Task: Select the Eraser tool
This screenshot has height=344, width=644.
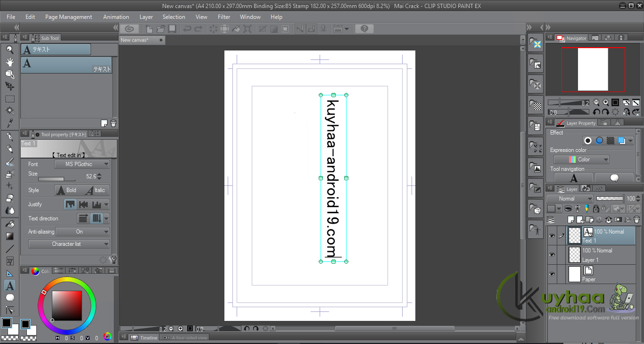Action: tap(9, 199)
